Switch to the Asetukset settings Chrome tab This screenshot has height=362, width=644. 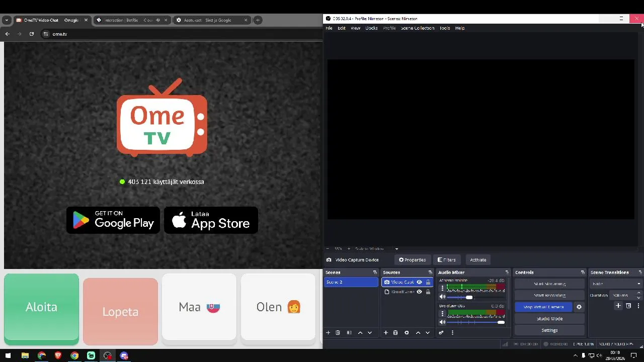click(211, 20)
